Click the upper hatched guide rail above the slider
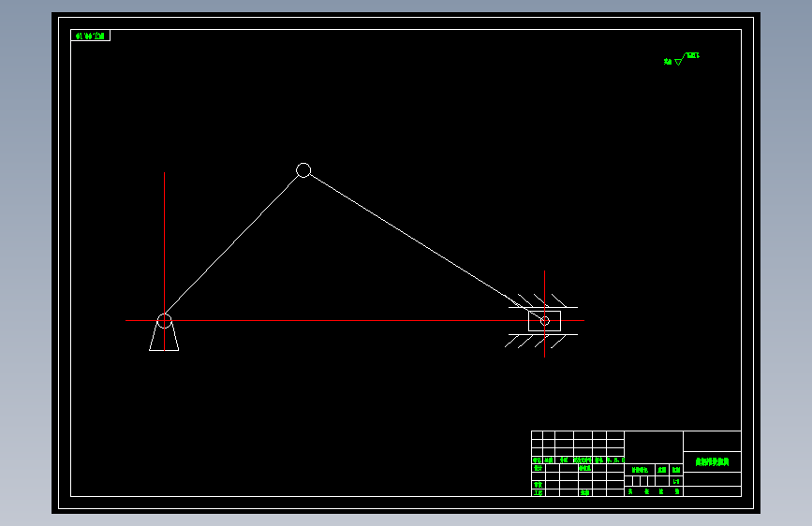Viewport: 812px width, 526px height. click(x=542, y=301)
